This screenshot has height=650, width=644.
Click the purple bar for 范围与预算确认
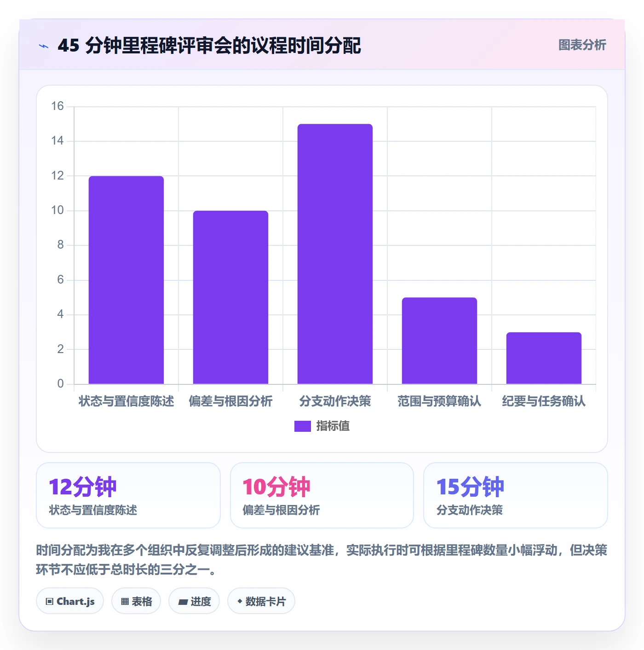coord(439,341)
